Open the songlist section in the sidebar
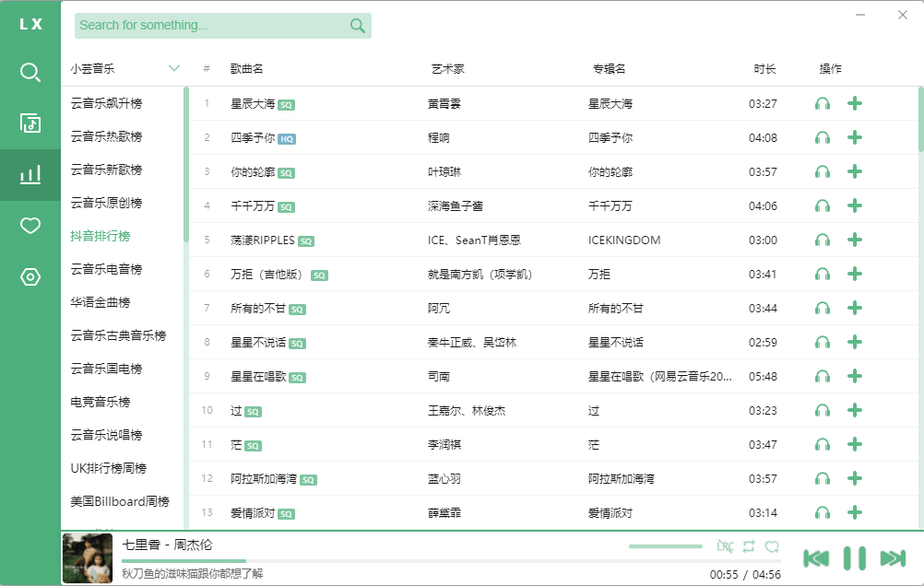This screenshot has height=586, width=924. point(30,122)
